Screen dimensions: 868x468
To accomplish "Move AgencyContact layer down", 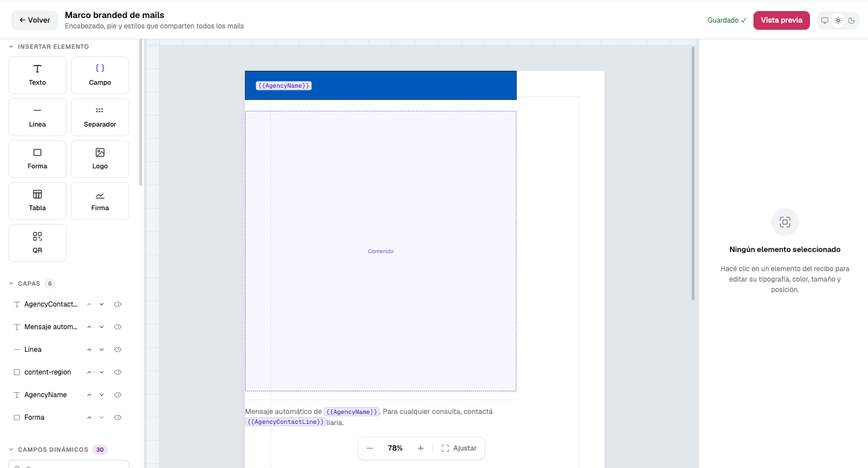I will click(x=102, y=304).
